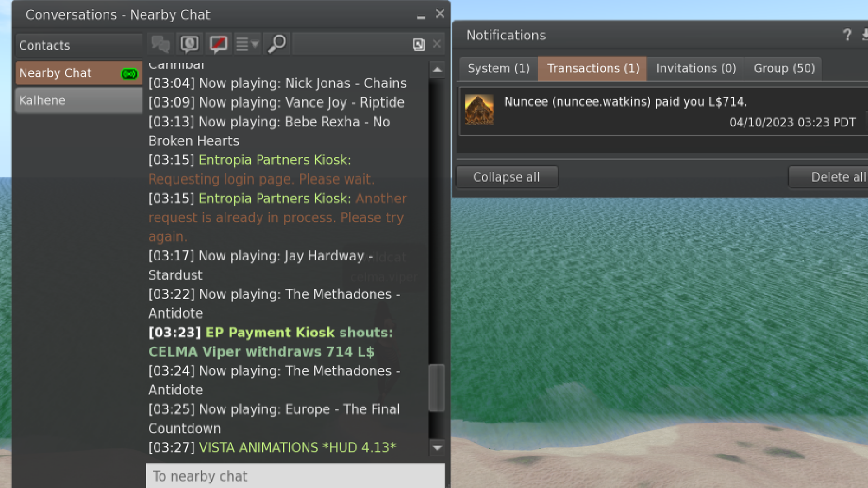Switch to the Invitations (0) tab
Screen dimensions: 868x488
pyautogui.click(x=696, y=68)
